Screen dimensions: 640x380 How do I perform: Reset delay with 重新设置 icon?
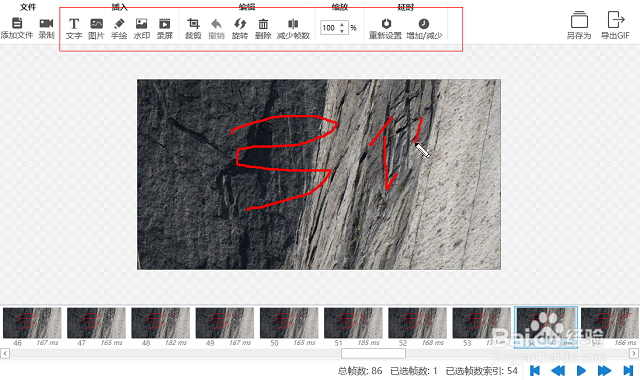386,23
